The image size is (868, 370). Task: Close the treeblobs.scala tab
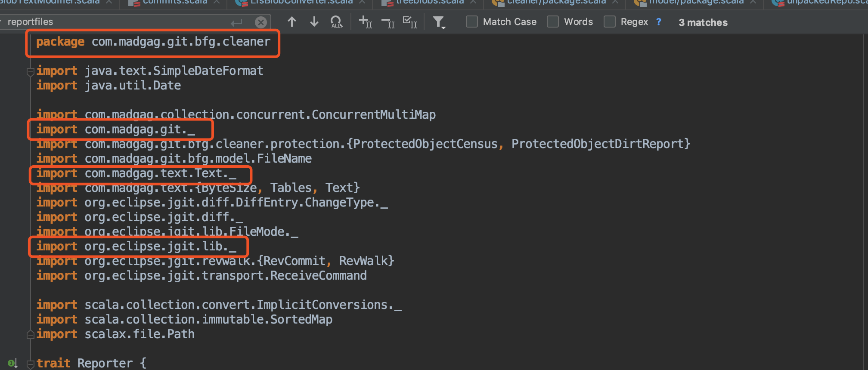474,2
